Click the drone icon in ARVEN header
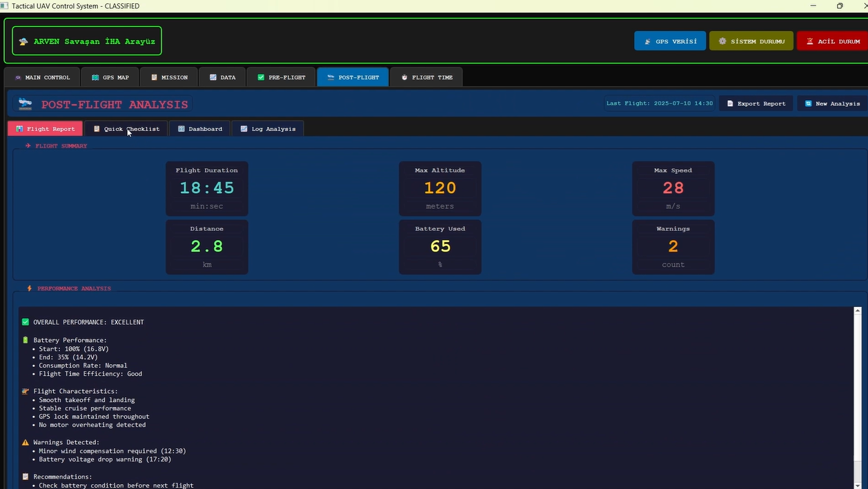The image size is (868, 489). [x=23, y=41]
